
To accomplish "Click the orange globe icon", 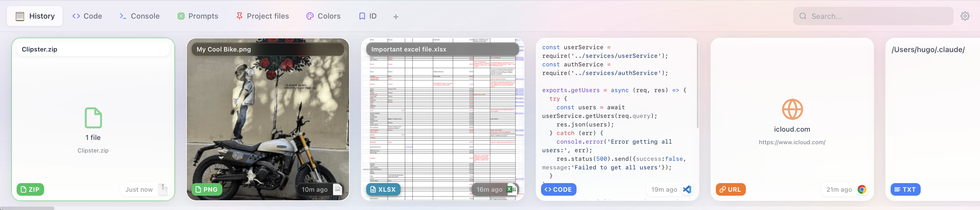I will coord(792,109).
